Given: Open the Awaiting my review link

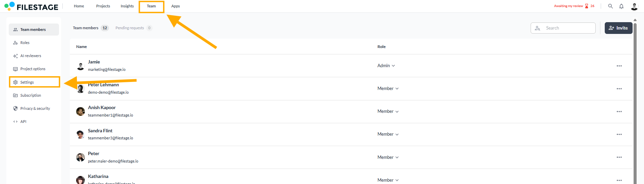Looking at the screenshot, I should tap(568, 6).
